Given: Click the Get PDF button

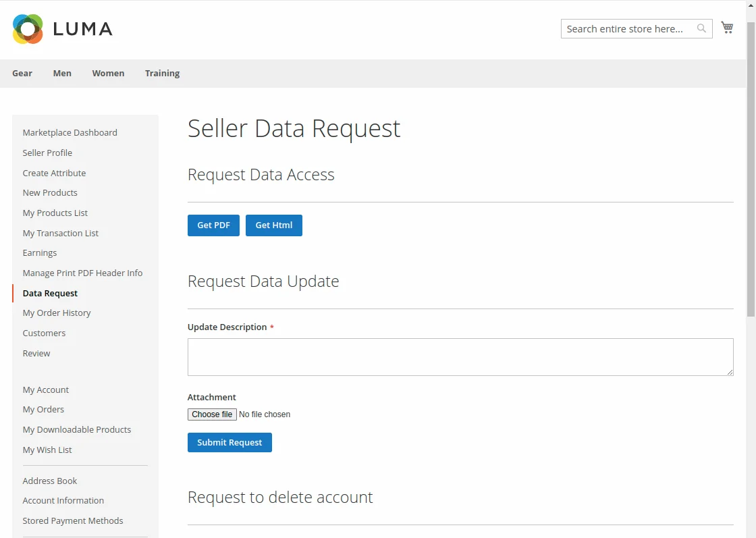Looking at the screenshot, I should (x=213, y=225).
